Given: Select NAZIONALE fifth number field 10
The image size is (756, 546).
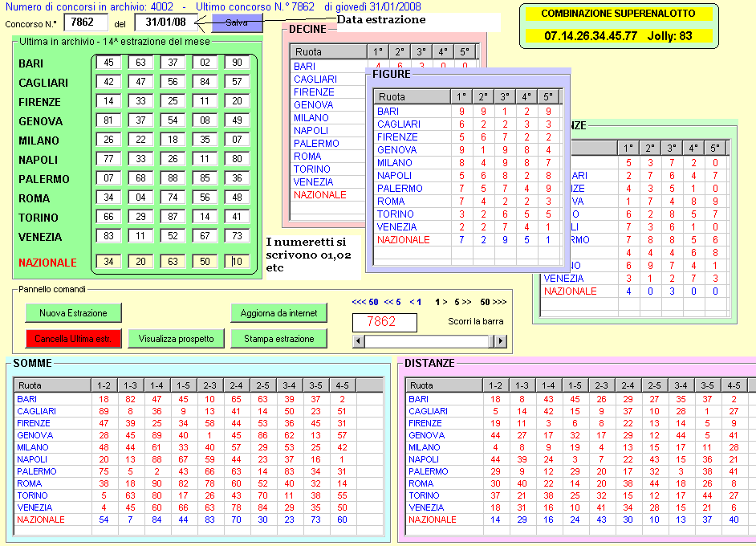Looking at the screenshot, I should [237, 262].
